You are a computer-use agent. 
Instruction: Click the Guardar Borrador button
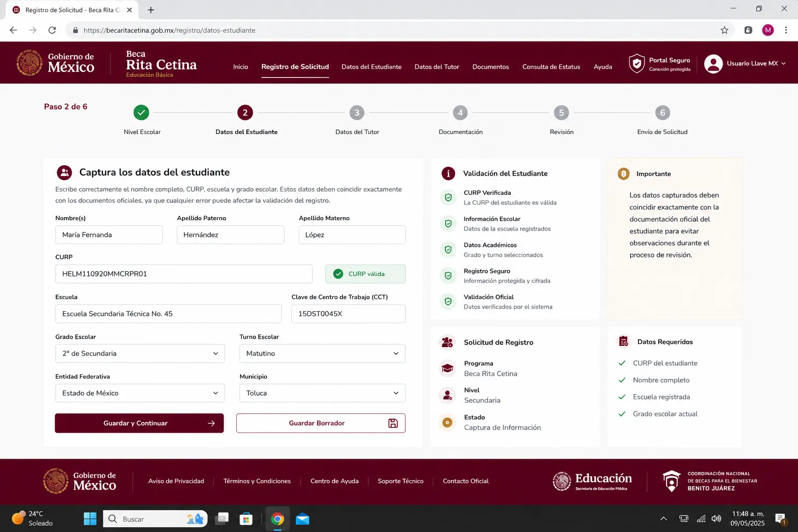pos(321,423)
